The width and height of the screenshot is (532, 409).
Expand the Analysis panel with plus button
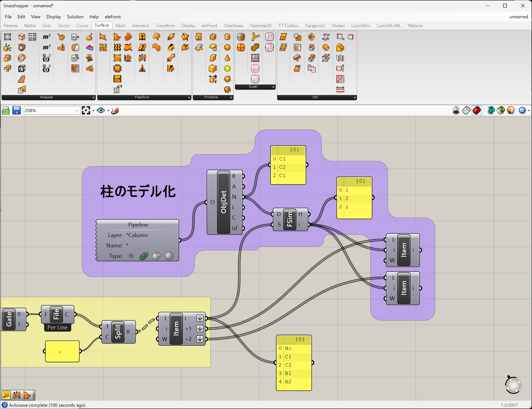click(x=93, y=97)
